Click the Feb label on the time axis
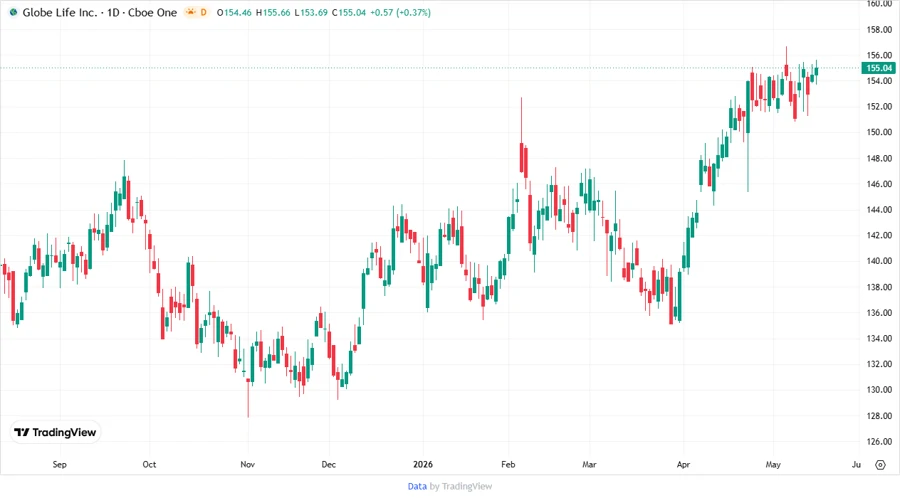 (508, 464)
